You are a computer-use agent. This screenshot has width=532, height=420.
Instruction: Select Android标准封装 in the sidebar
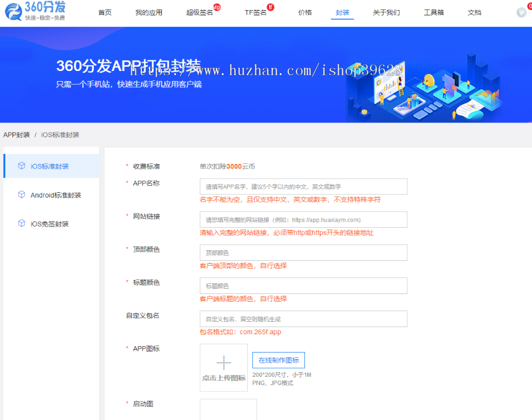[51, 195]
